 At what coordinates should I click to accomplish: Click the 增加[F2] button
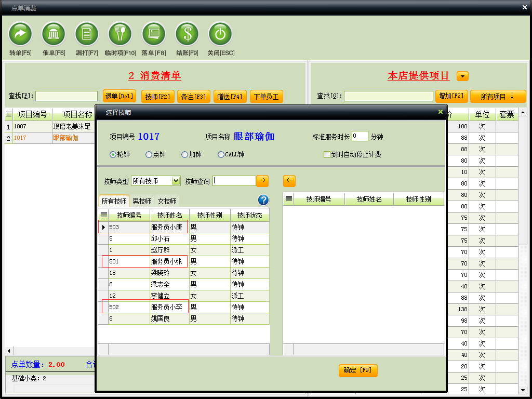pos(451,96)
